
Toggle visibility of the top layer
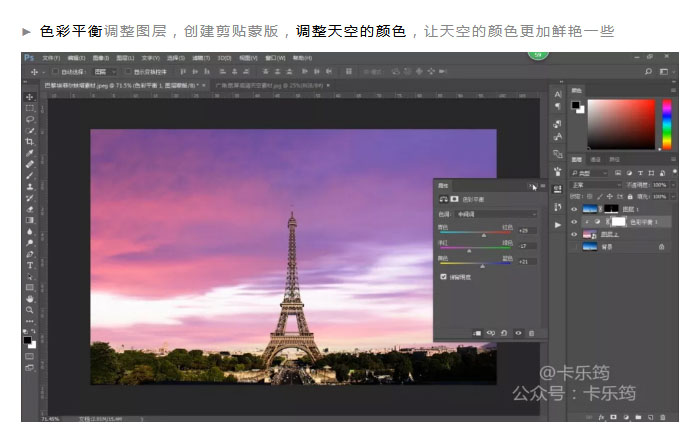[x=574, y=209]
